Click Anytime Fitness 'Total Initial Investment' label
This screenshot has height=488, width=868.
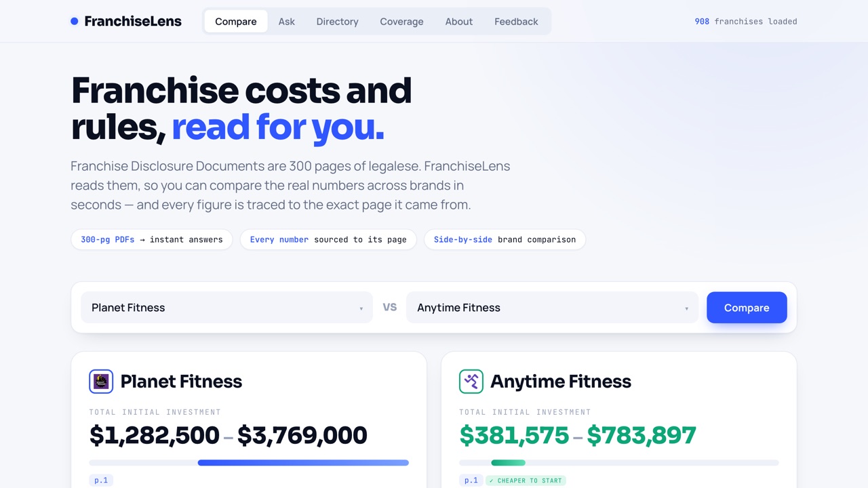coord(526,412)
